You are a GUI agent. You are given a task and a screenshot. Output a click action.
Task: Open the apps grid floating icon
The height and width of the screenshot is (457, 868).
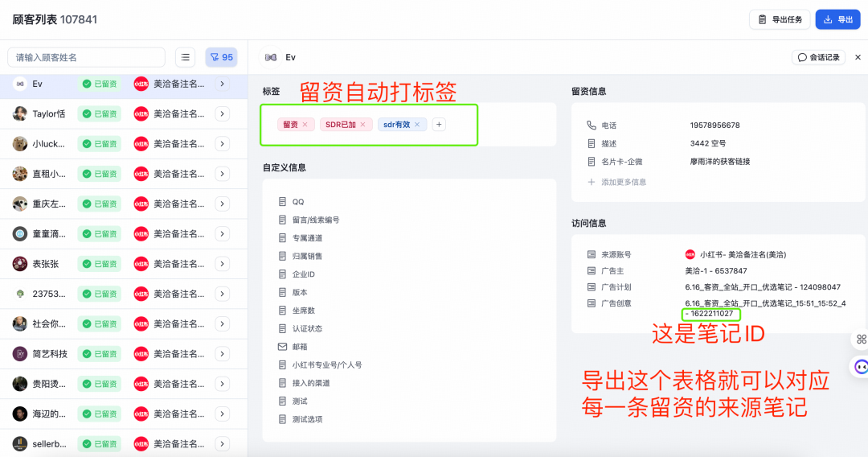point(861,339)
